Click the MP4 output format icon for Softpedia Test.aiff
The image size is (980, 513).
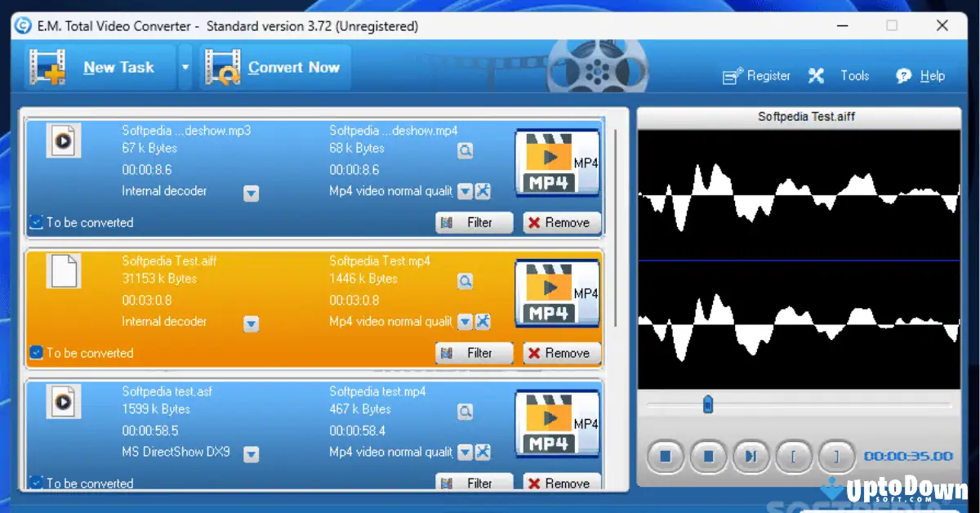(558, 293)
